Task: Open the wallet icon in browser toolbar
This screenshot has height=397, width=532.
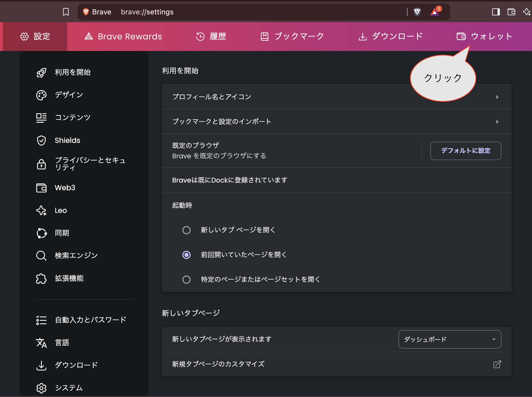Action: pos(511,12)
